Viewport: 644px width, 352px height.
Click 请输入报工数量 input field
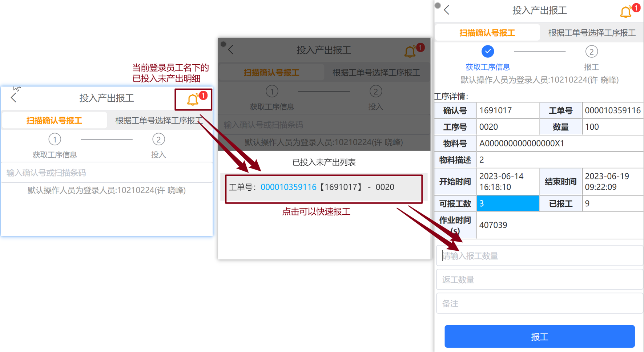[x=540, y=256]
